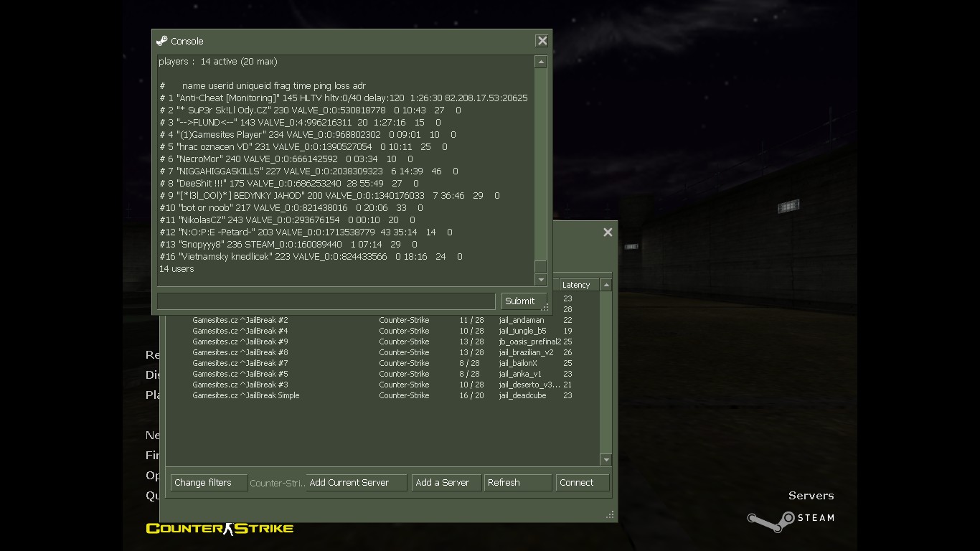Click console line for Vietnamsky knedlicek
Screen dimensions: 980x551
[x=311, y=256]
